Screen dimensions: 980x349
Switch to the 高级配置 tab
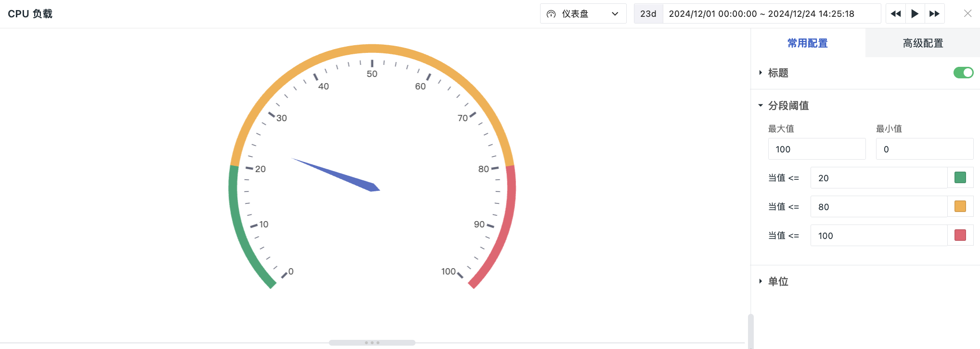(x=922, y=43)
